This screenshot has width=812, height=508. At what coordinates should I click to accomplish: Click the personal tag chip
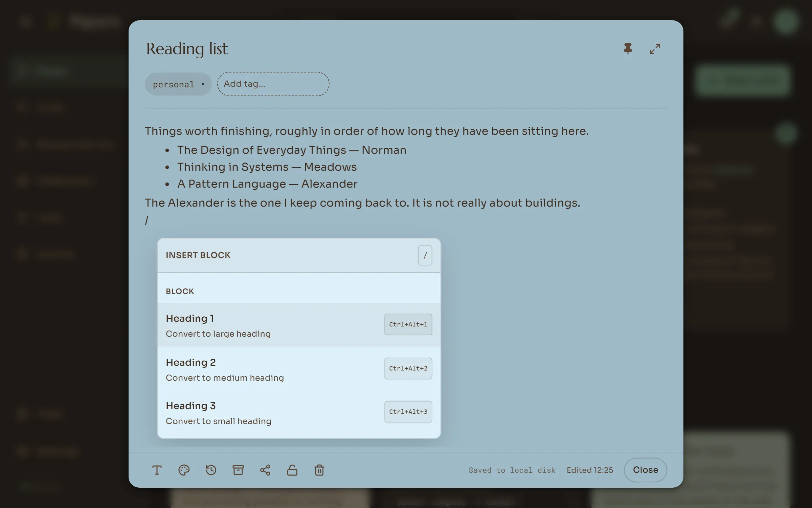click(178, 84)
